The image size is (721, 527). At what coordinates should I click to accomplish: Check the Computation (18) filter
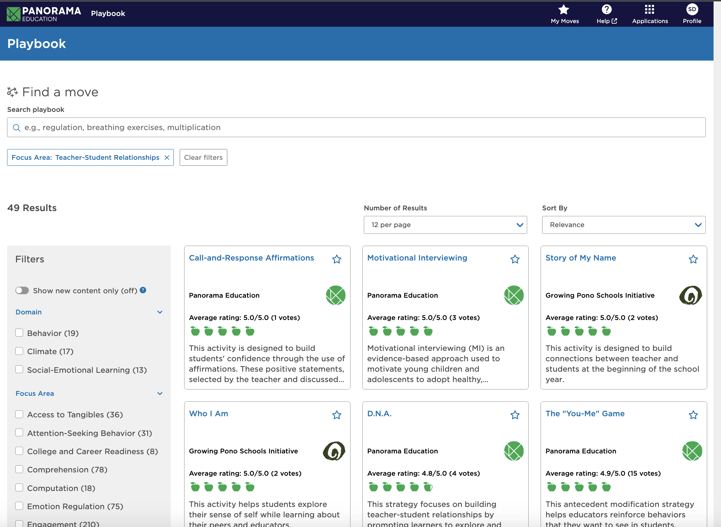click(x=19, y=487)
